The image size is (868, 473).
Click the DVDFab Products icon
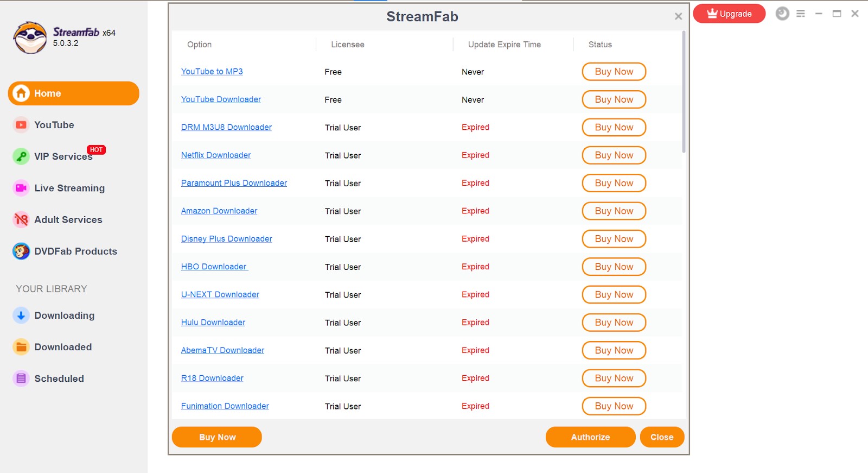pos(21,251)
